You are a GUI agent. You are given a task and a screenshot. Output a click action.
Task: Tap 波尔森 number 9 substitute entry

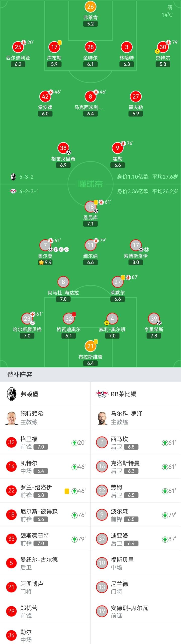[x=136, y=515]
